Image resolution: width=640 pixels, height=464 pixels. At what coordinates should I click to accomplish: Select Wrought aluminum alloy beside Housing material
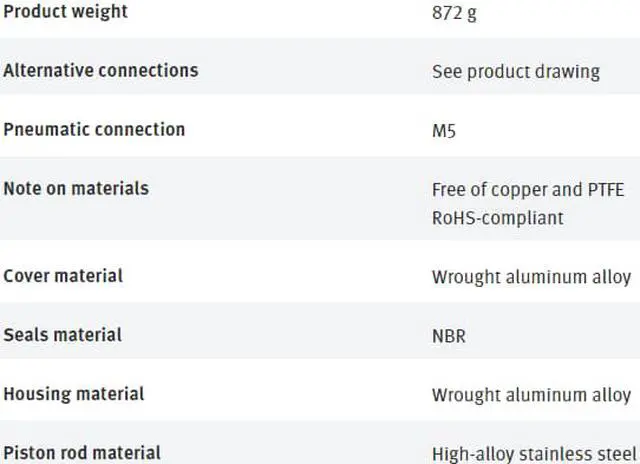[531, 395]
